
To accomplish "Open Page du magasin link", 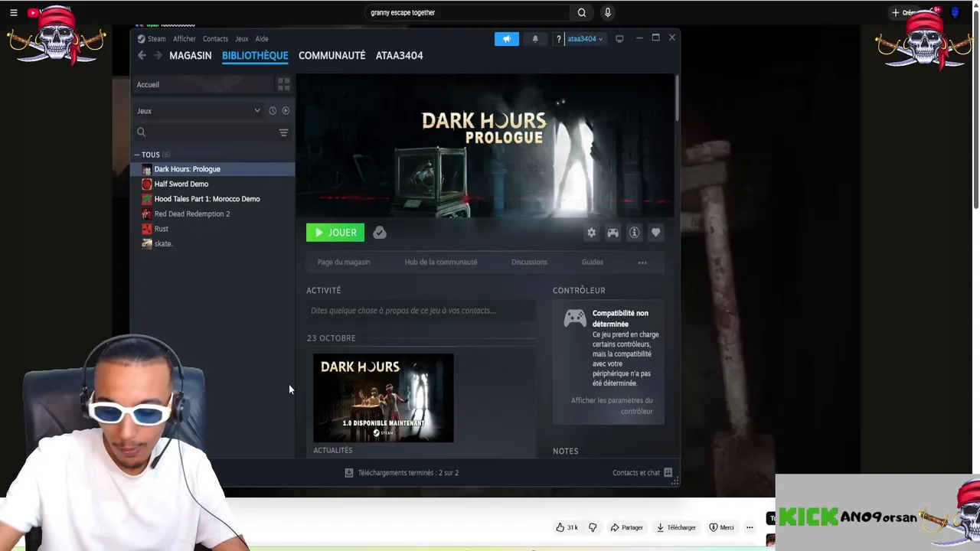I will point(344,262).
